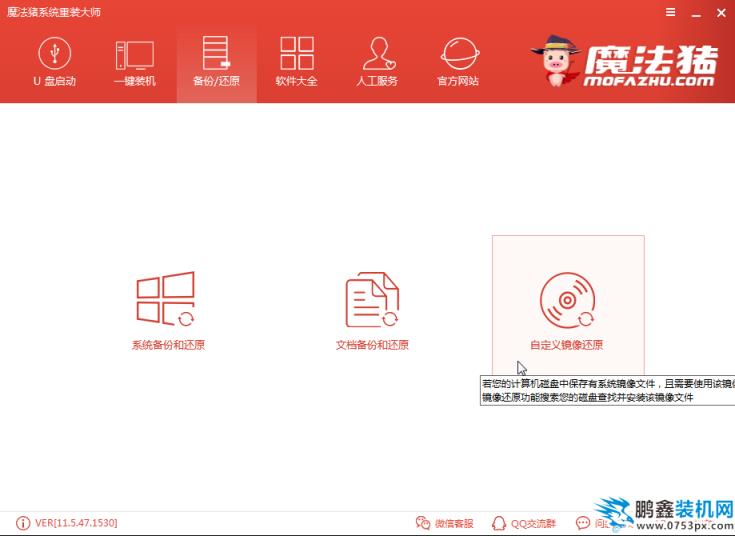Click the disc custom image restore icon
The width and height of the screenshot is (735, 536).
click(x=567, y=300)
